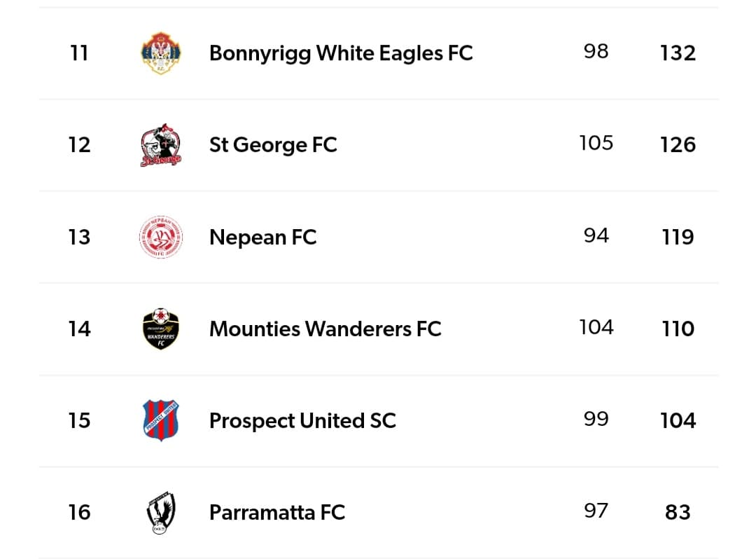Click the Mounties Wanderers FC crest

coord(161,329)
